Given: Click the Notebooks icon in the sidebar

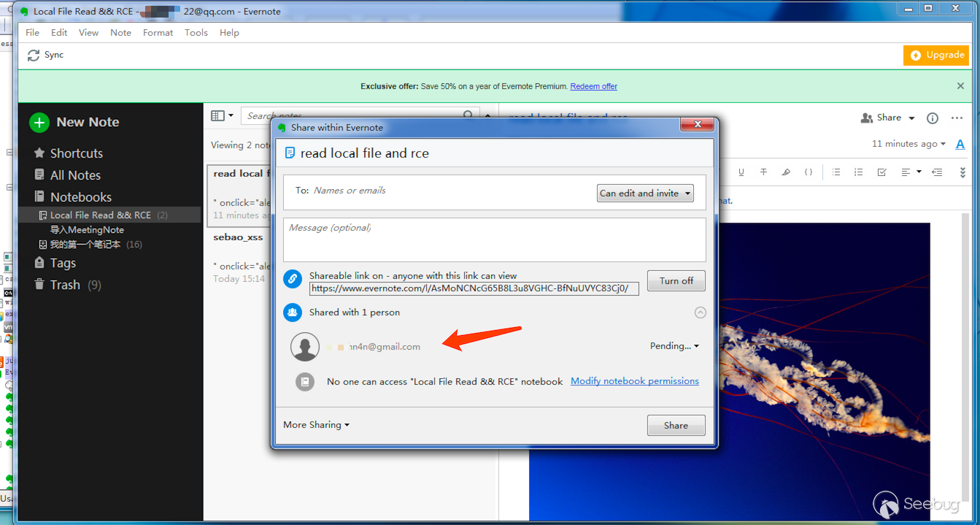Looking at the screenshot, I should coord(39,197).
